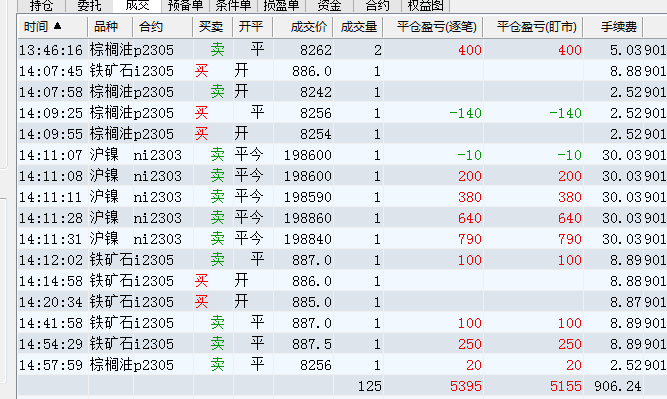Click the time cell 14:20:34
The width and height of the screenshot is (667, 399).
[51, 302]
